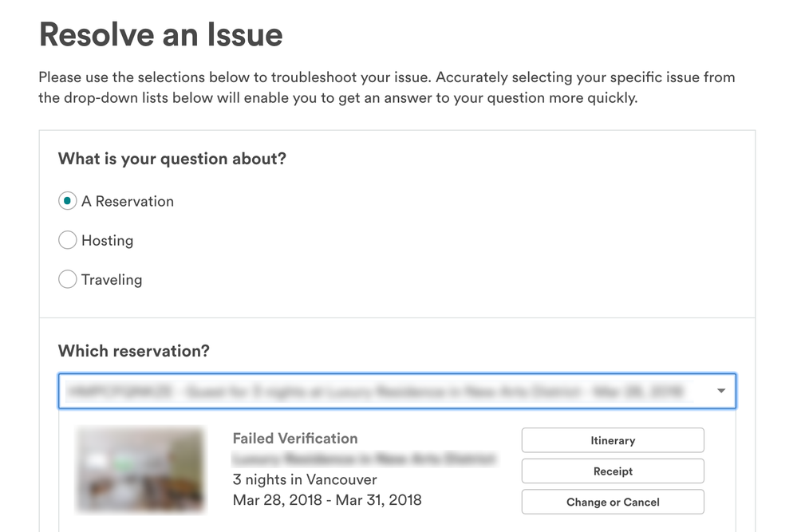This screenshot has height=532, width=797.
Task: Open the reservation Itinerary
Action: 613,440
